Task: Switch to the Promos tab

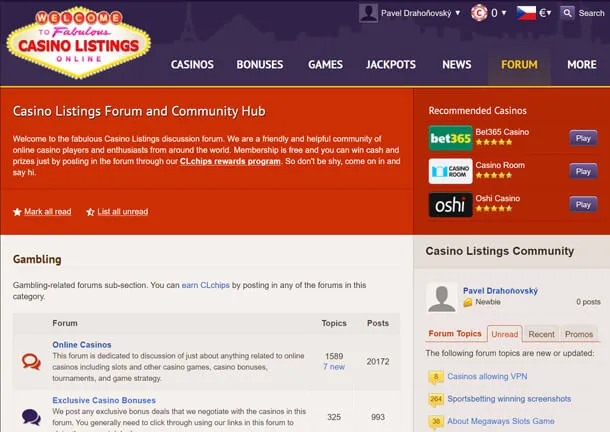Action: 579,334
